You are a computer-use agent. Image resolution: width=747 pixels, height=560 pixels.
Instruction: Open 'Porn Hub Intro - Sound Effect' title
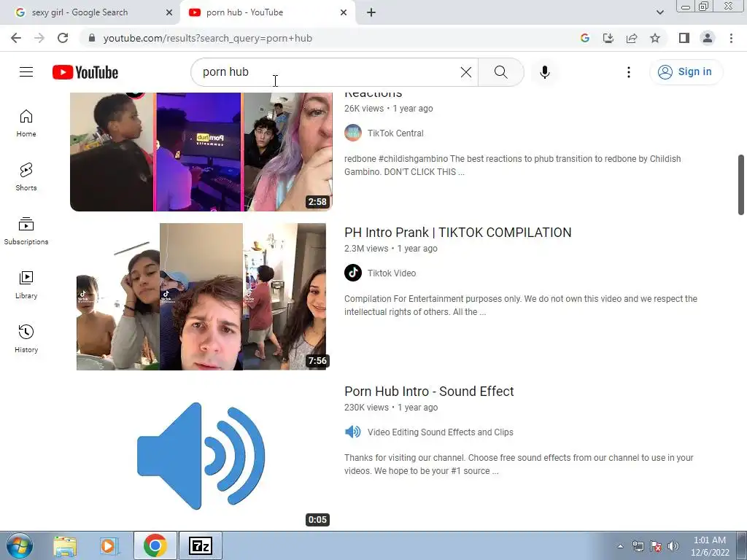(429, 392)
